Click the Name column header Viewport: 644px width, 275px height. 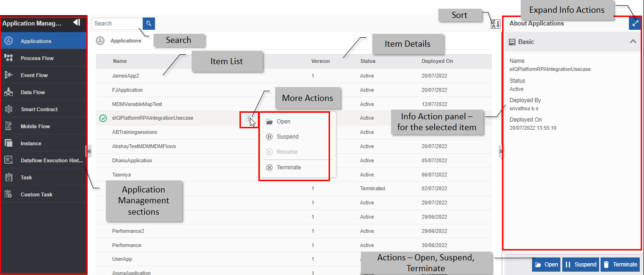click(x=120, y=61)
